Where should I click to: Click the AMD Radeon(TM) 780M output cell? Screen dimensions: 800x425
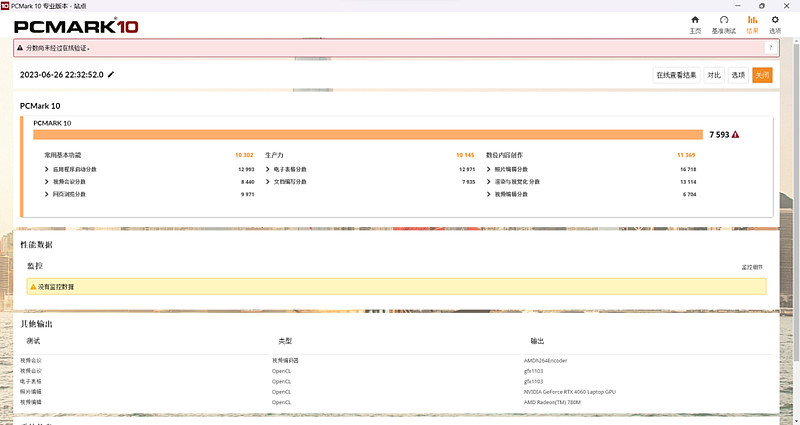(x=552, y=402)
